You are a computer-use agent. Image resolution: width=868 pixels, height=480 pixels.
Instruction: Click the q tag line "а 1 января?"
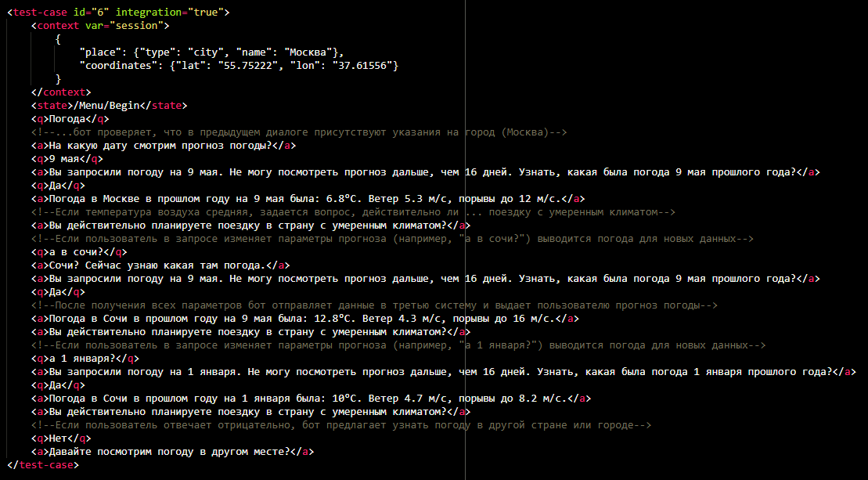(x=85, y=358)
